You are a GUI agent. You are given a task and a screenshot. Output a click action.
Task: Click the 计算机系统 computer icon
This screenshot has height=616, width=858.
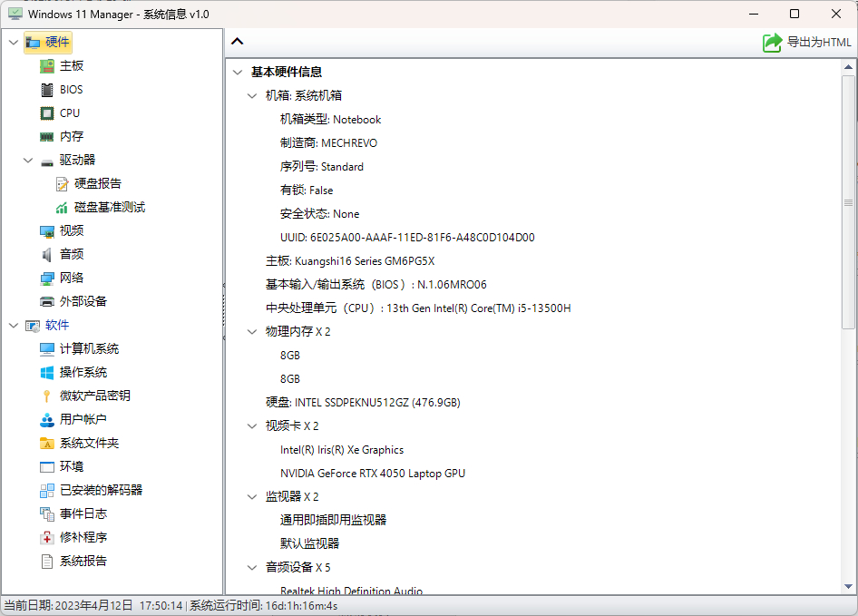[x=47, y=348]
